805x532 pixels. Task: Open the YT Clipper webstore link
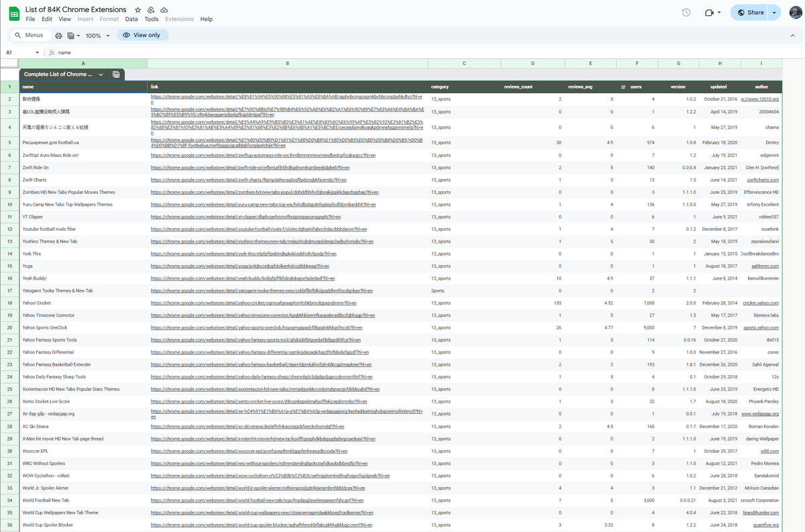click(246, 217)
